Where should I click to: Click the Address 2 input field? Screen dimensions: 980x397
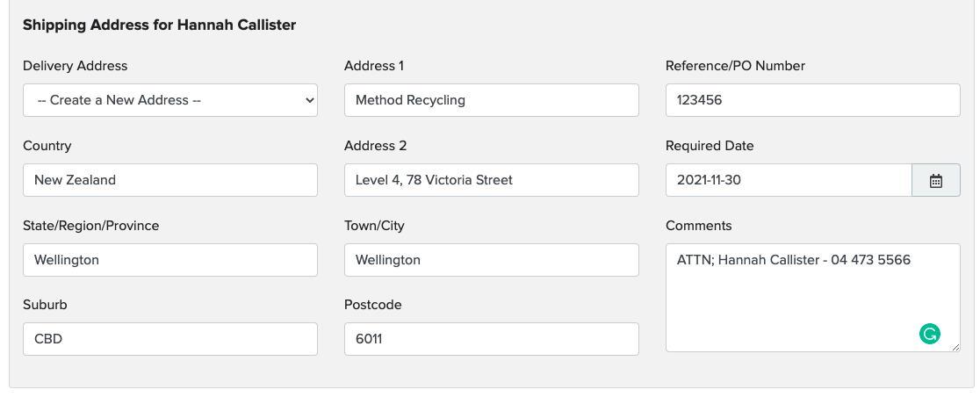(x=491, y=180)
